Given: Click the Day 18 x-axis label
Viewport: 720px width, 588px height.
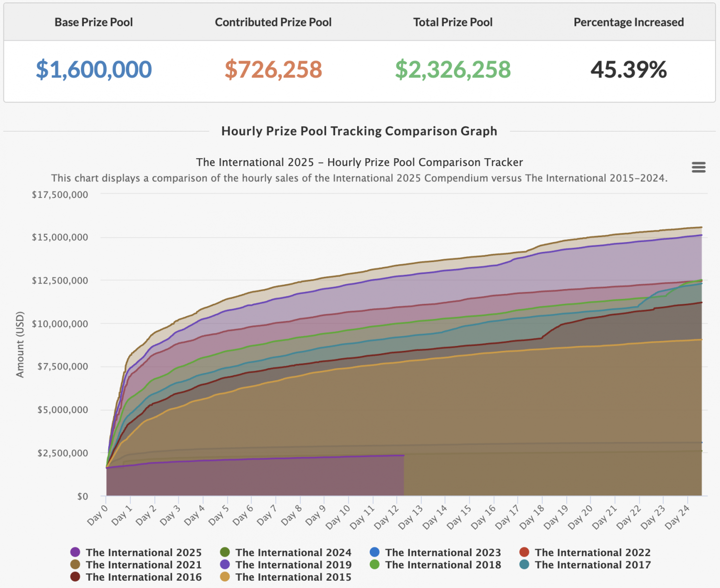Looking at the screenshot, I should pyautogui.click(x=531, y=516).
